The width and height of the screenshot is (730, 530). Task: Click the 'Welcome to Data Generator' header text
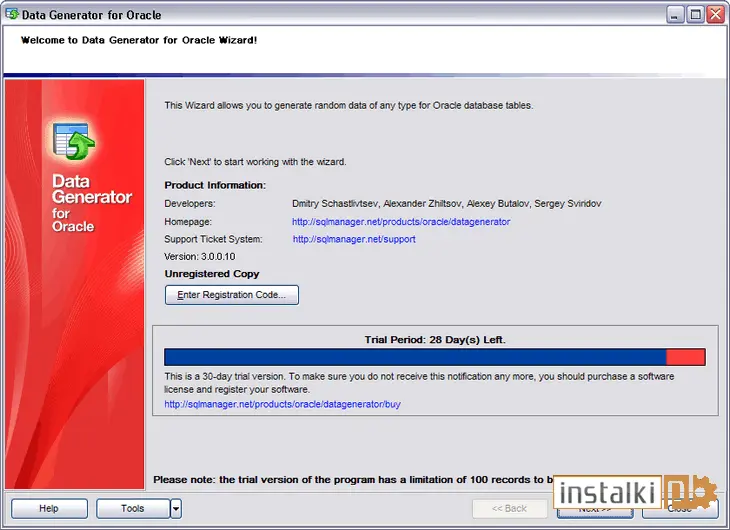pos(139,40)
